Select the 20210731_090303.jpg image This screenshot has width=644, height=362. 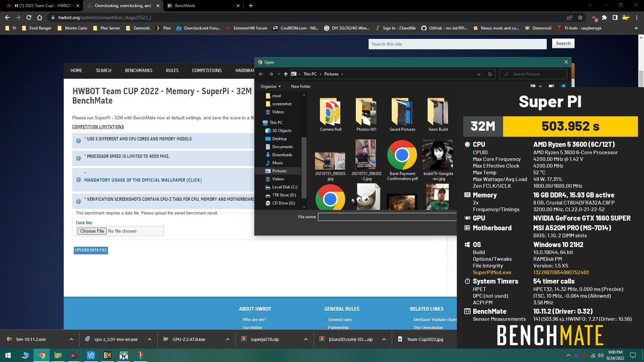(330, 167)
